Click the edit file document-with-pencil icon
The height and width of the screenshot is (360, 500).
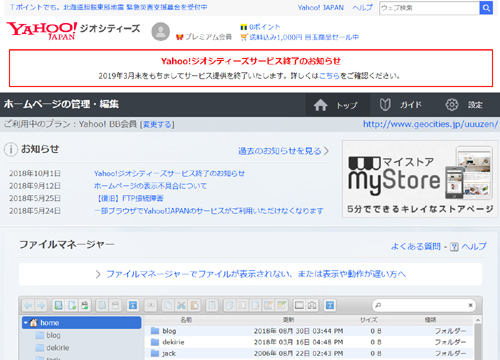[255, 305]
